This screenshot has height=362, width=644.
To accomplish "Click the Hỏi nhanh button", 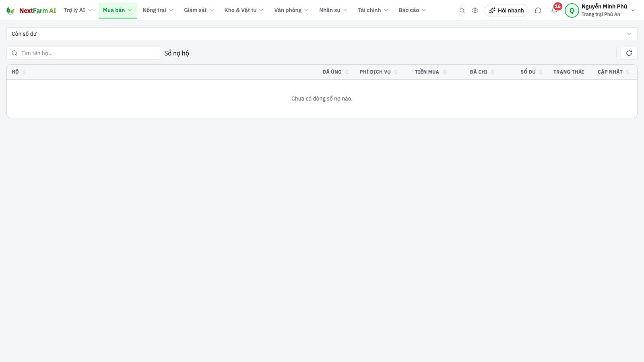I will (x=506, y=10).
